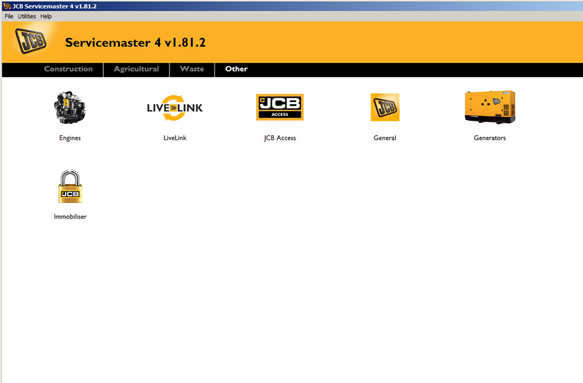
Task: Open the Utilities menu
Action: 27,16
